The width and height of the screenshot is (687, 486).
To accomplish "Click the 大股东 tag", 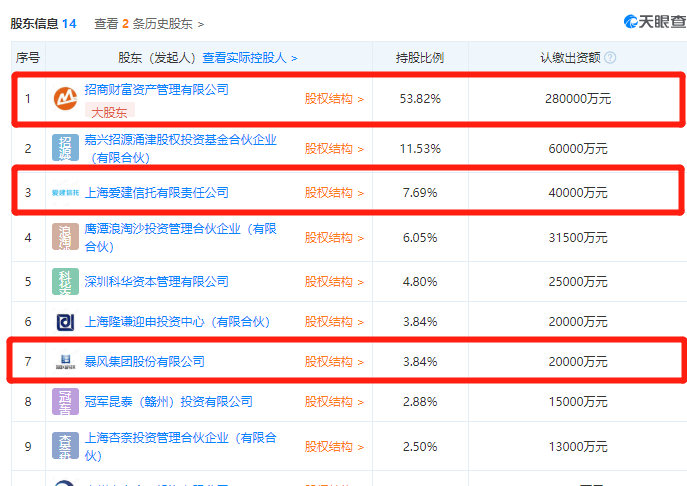I will 110,112.
